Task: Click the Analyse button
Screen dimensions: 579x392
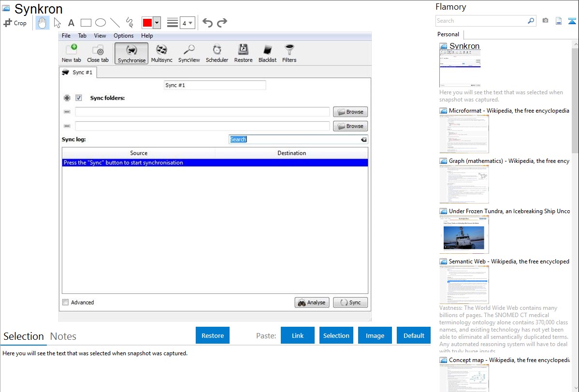Action: pyautogui.click(x=312, y=302)
